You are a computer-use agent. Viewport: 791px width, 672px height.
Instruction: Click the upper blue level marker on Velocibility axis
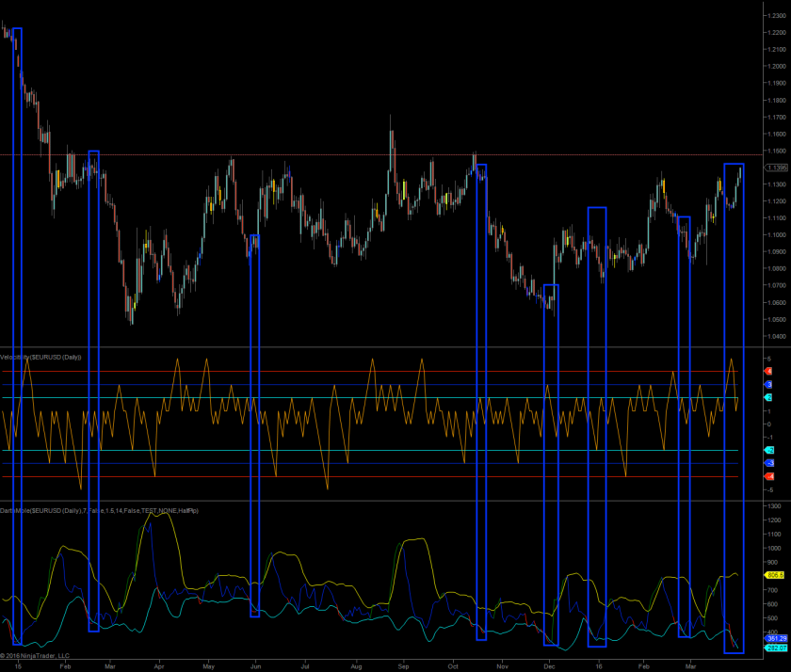(x=768, y=385)
